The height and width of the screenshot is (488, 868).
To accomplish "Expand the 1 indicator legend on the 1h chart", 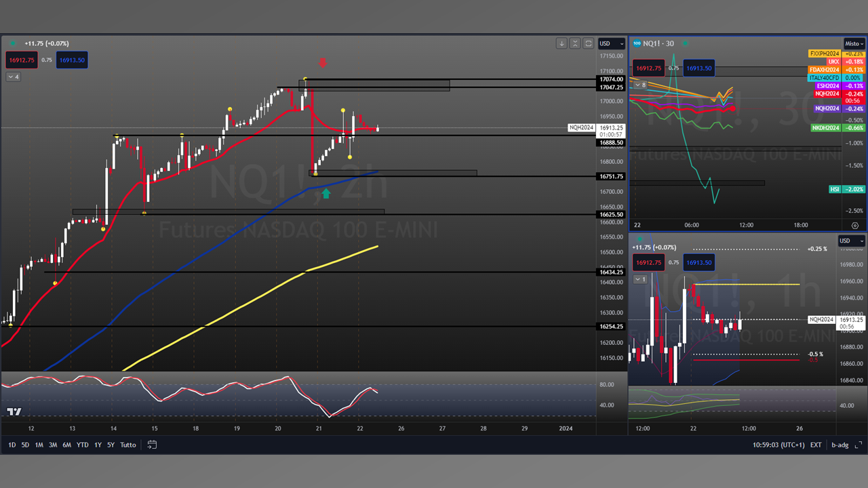I will (640, 279).
